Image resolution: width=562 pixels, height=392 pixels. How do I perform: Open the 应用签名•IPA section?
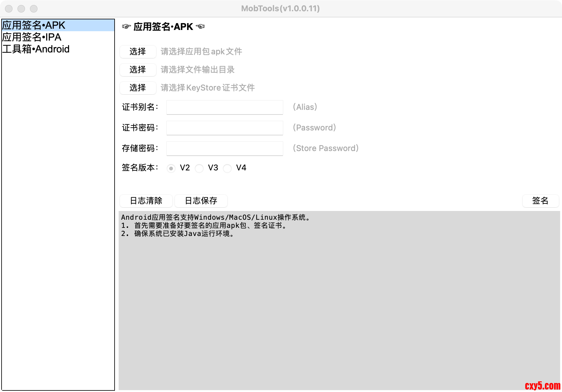tap(32, 37)
